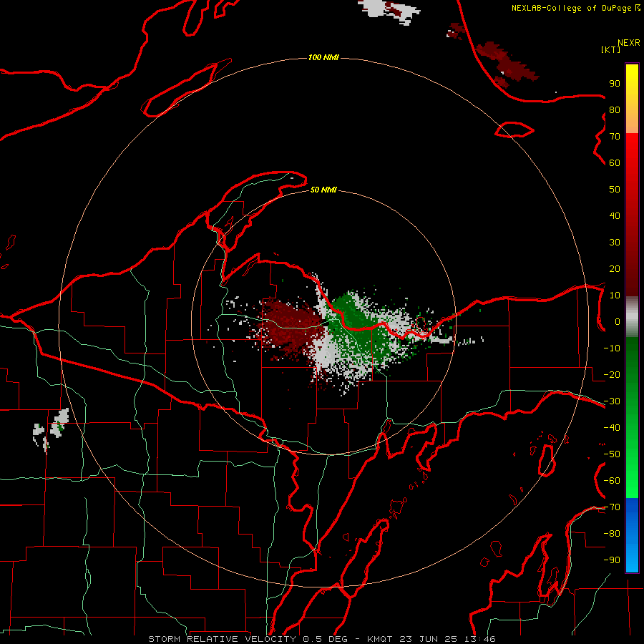Image resolution: width=644 pixels, height=644 pixels.
Task: Click the -40 value on velocity scale
Action: pos(612,428)
